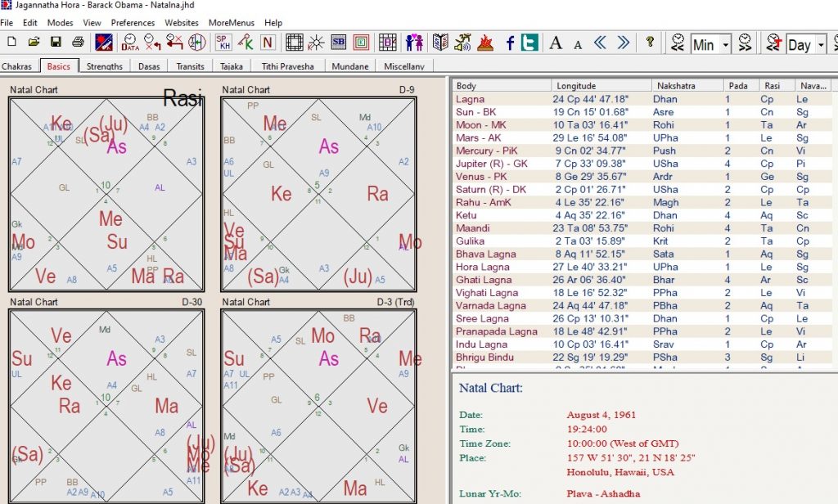
Task: Click the Nakshatra column header
Action: point(687,86)
